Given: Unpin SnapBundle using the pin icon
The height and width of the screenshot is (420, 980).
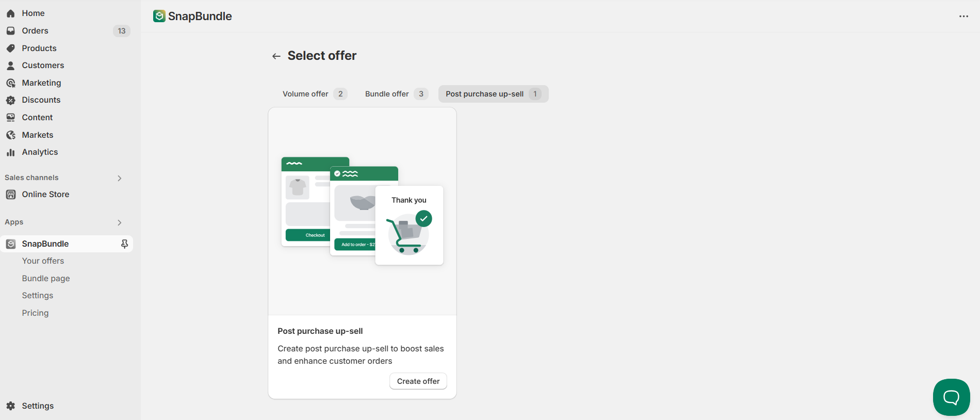Looking at the screenshot, I should click(124, 244).
